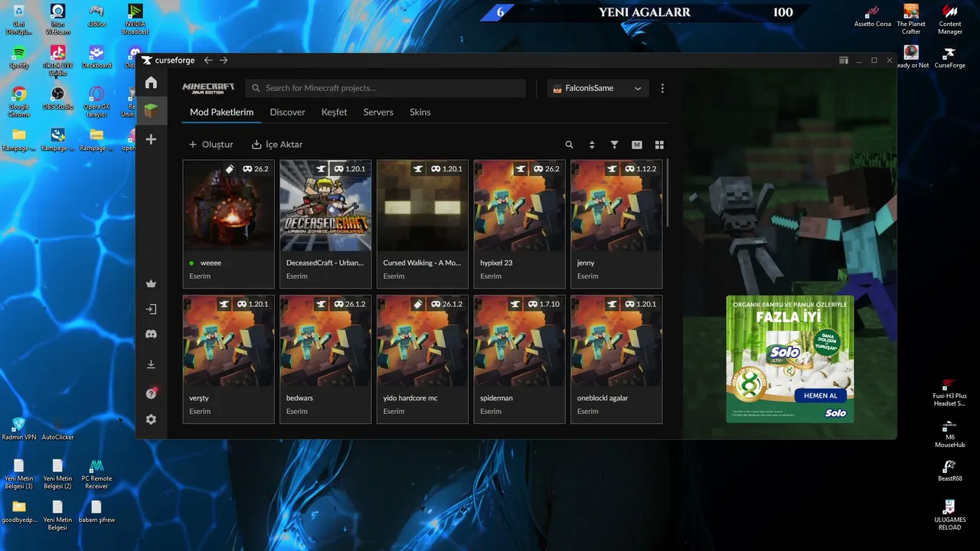Open the Radmin VPN desktop shortcut
980x551 pixels.
coord(19,429)
